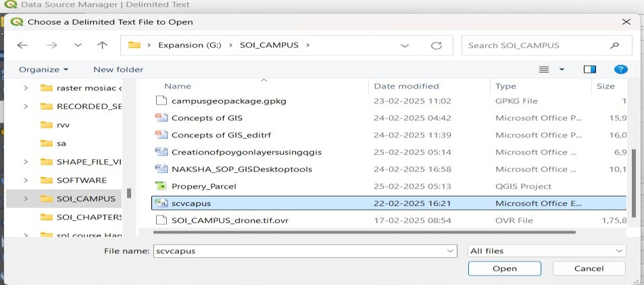Open the address bar history dropdown
The image size is (644, 285).
point(405,45)
